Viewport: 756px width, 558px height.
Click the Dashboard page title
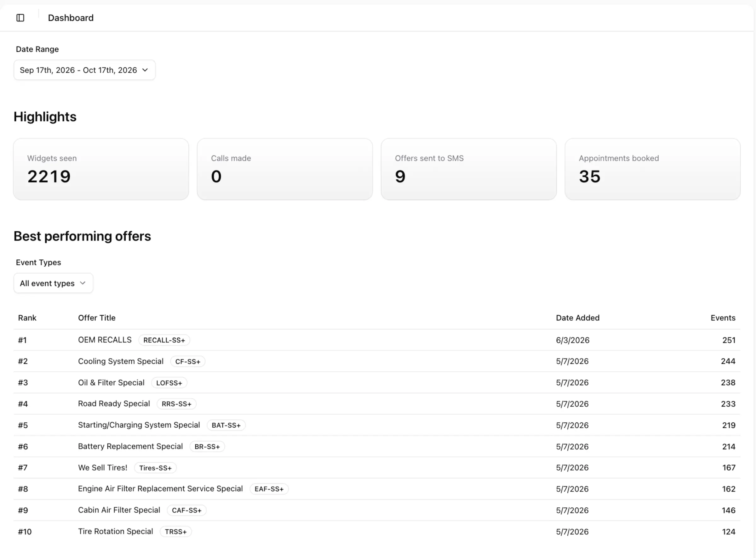pos(71,18)
